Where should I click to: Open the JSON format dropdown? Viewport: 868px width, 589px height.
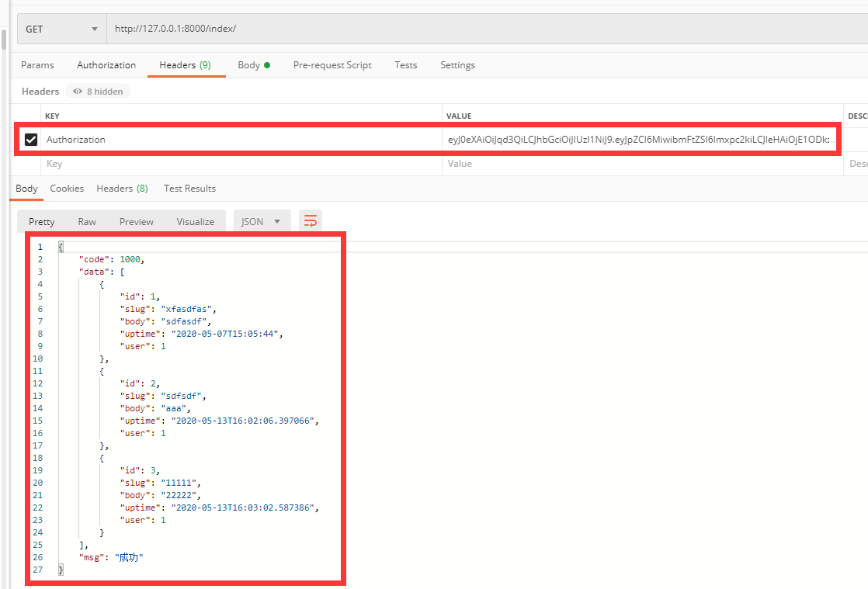262,221
